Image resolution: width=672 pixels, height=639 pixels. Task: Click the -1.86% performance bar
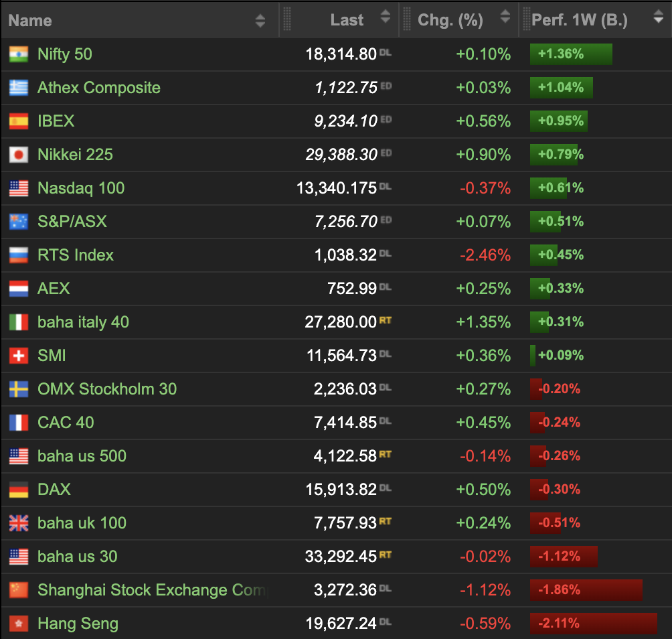[x=586, y=589]
